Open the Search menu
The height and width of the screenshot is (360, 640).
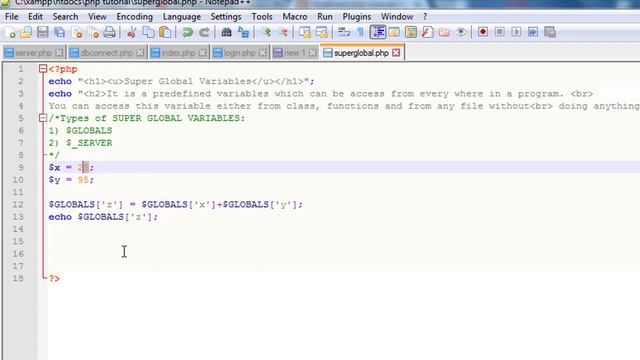(65, 17)
